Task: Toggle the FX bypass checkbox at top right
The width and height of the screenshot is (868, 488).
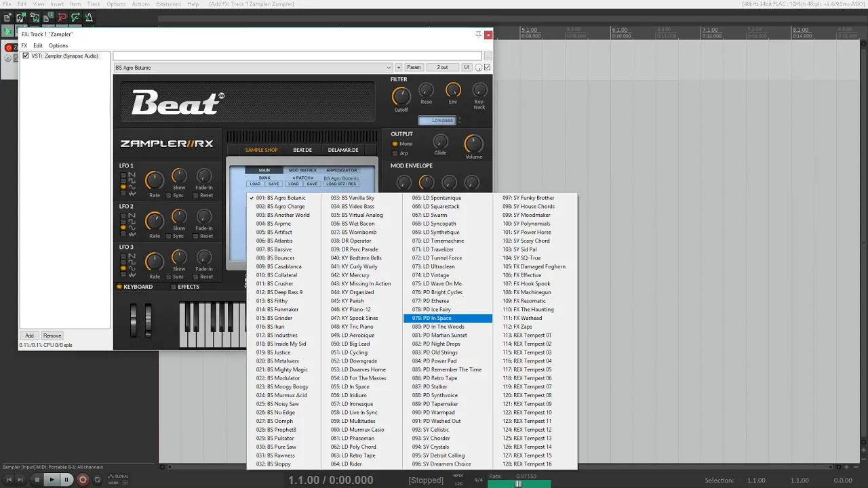Action: [487, 67]
